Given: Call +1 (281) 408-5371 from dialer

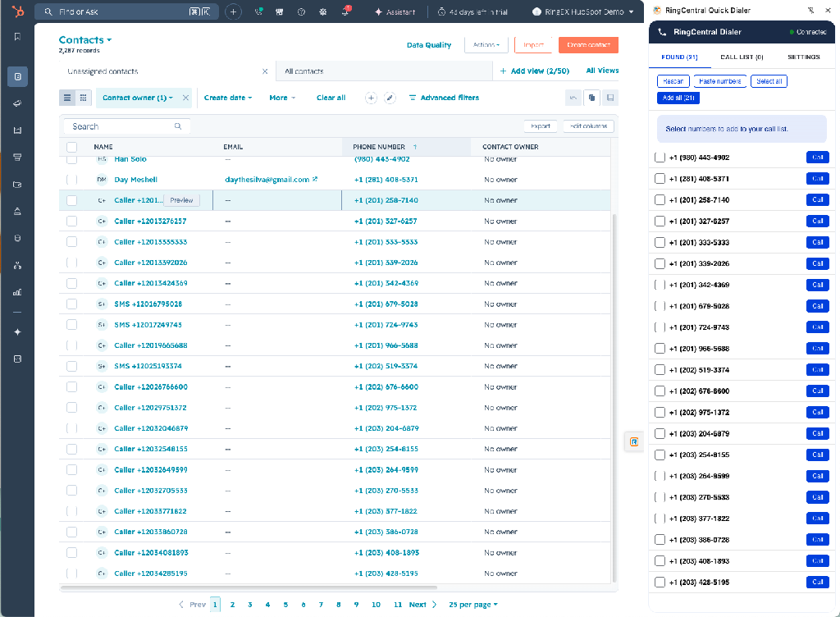Looking at the screenshot, I should click(818, 178).
